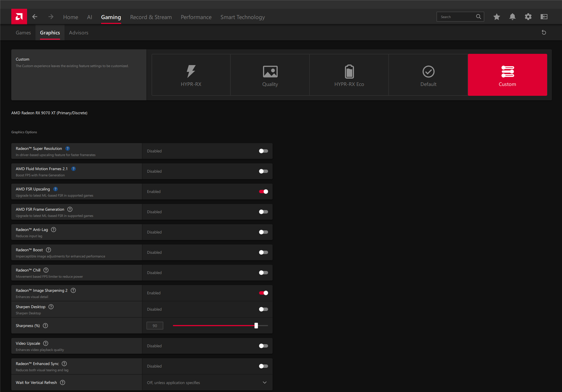Viewport: 562px width, 392px height.
Task: Click the Sharpness slider handle
Action: point(256,325)
